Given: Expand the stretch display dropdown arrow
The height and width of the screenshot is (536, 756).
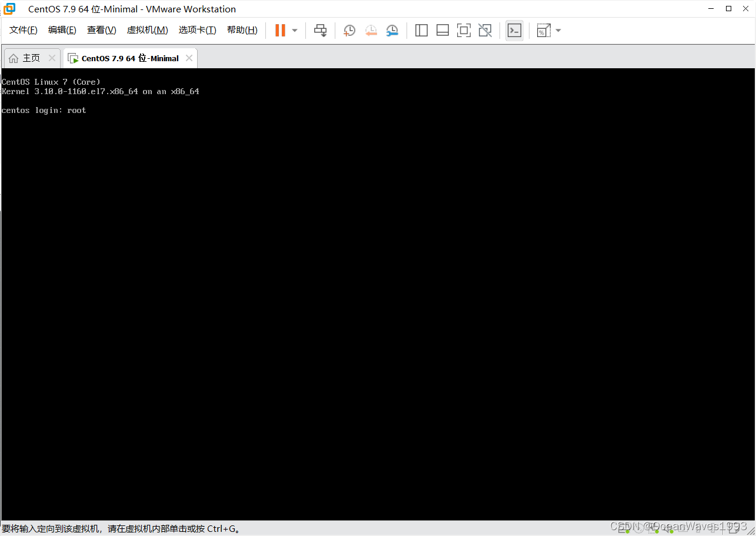Looking at the screenshot, I should [558, 31].
